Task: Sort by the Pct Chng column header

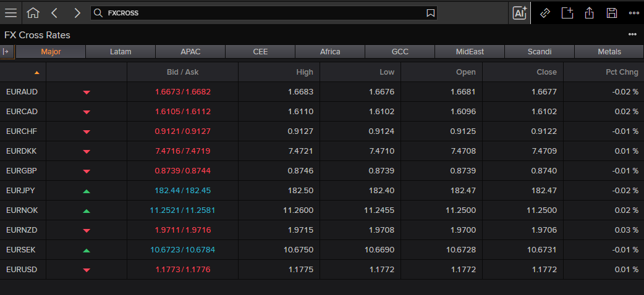Action: coord(604,72)
